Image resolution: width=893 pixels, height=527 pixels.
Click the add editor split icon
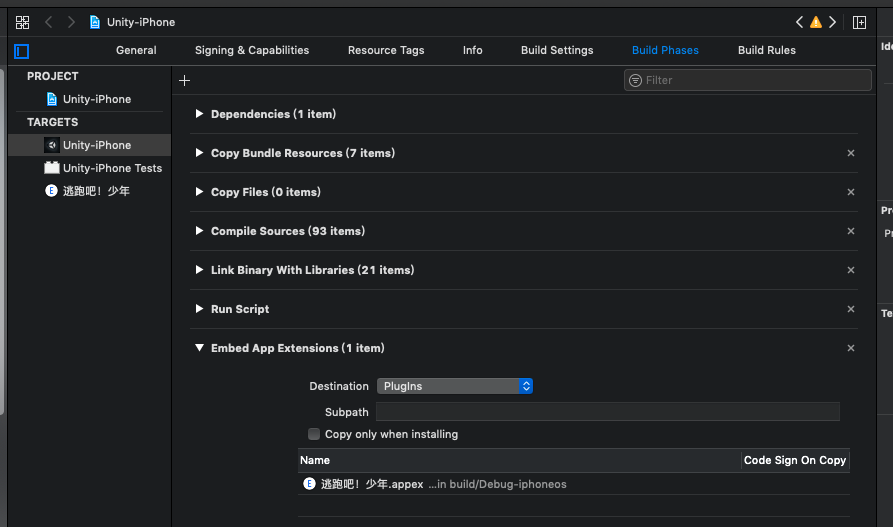(859, 22)
